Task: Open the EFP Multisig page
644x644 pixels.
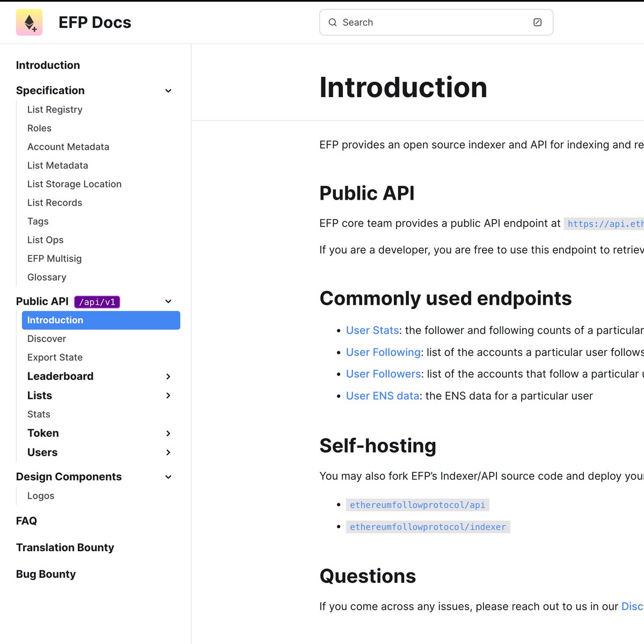Action: click(54, 259)
